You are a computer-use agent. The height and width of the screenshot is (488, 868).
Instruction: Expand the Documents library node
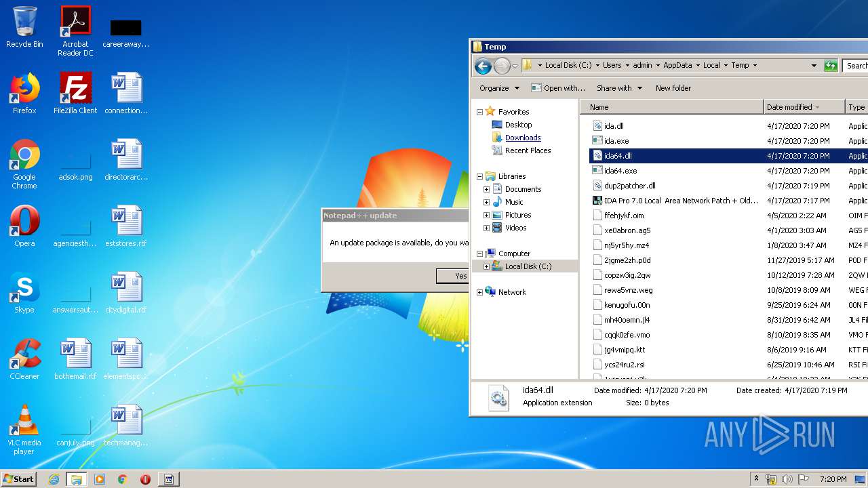coord(486,189)
